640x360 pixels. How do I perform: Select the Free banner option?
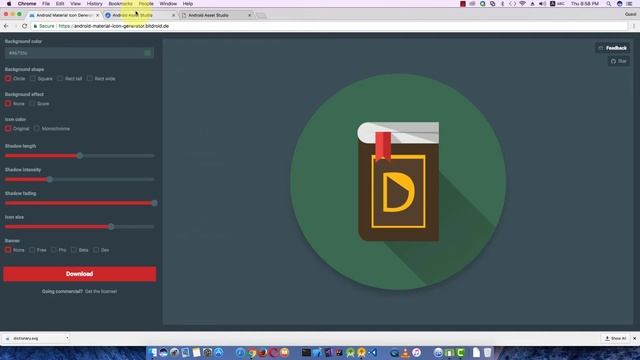pos(32,250)
